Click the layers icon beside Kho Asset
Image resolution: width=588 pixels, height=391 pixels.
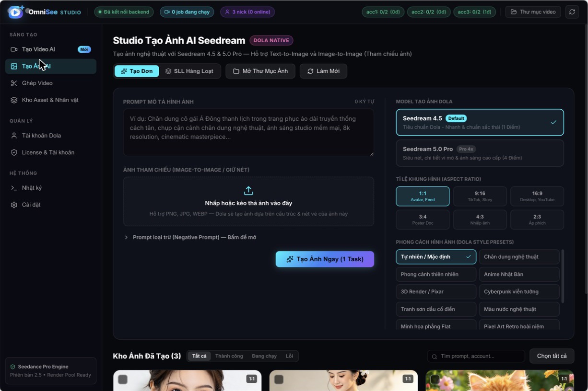pyautogui.click(x=14, y=100)
